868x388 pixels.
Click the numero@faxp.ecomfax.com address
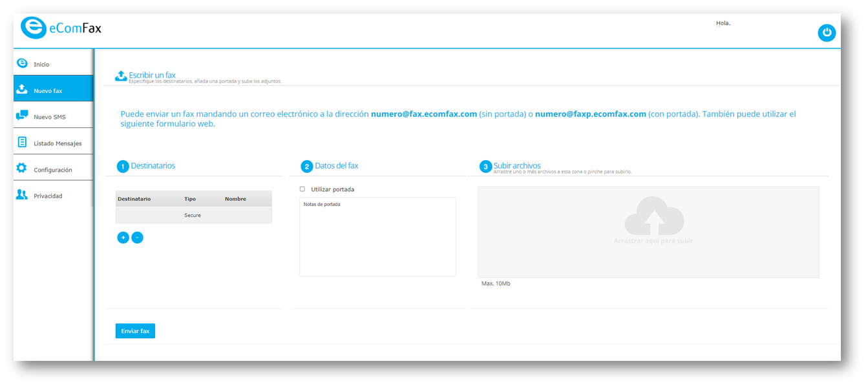click(x=591, y=114)
